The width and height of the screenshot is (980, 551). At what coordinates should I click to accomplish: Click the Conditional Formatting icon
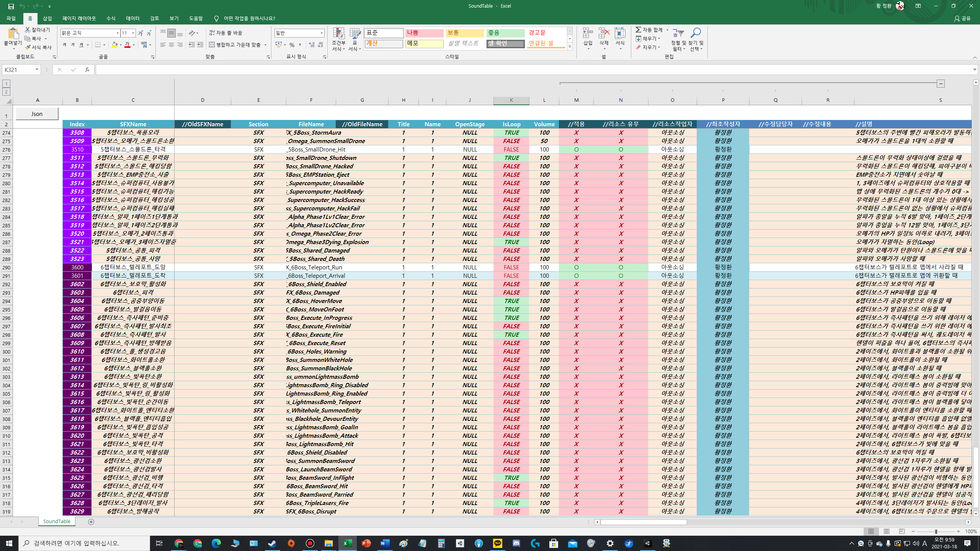(338, 34)
